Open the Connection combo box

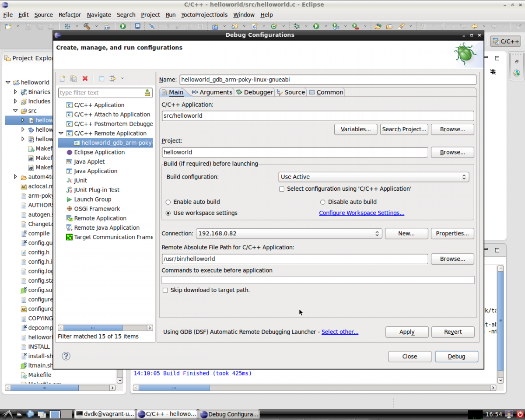click(x=289, y=234)
